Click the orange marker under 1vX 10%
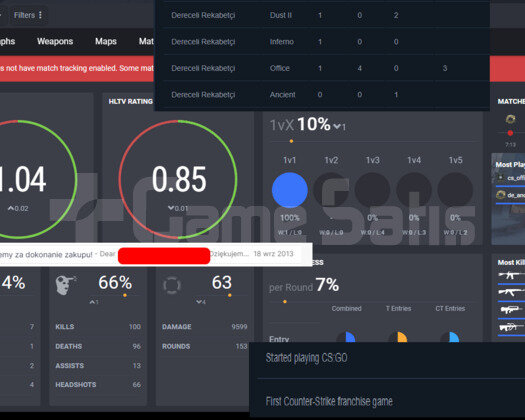 pos(291,141)
